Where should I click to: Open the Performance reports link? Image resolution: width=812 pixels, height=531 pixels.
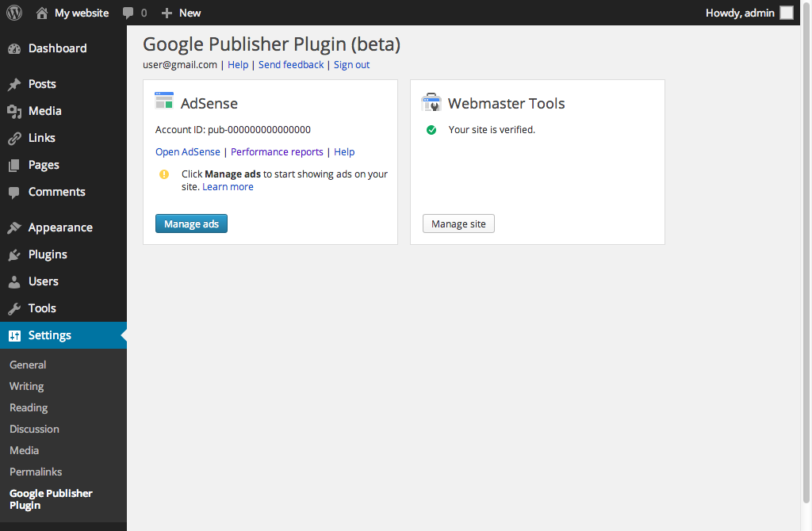pos(277,151)
